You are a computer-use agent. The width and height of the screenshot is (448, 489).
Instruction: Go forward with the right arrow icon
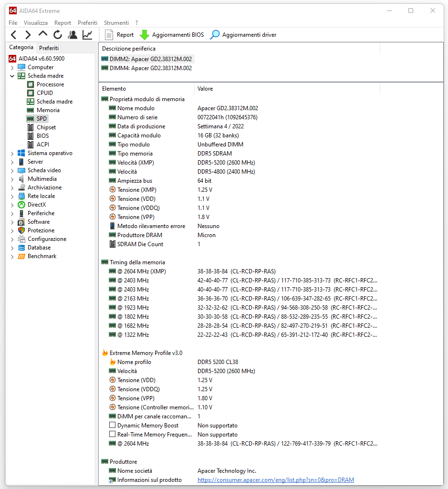coord(28,35)
